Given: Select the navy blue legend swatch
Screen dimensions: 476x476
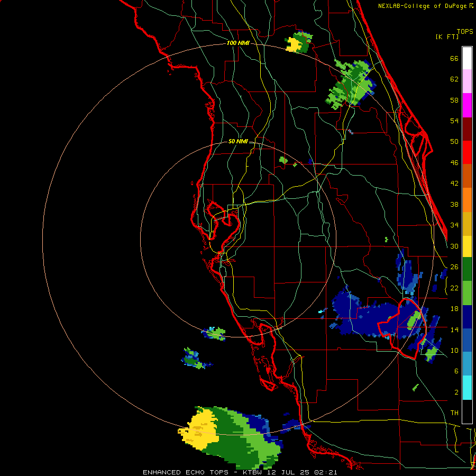Looking at the screenshot, I should [467, 317].
